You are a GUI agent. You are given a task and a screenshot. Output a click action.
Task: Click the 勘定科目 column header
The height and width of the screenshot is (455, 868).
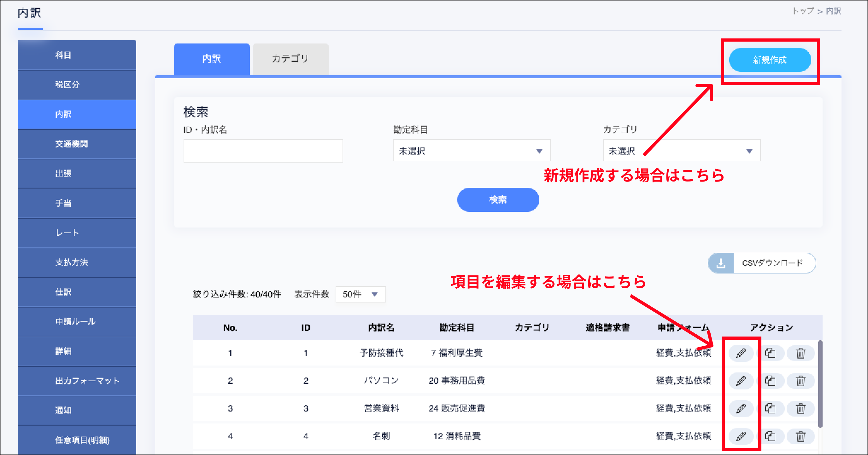(457, 327)
